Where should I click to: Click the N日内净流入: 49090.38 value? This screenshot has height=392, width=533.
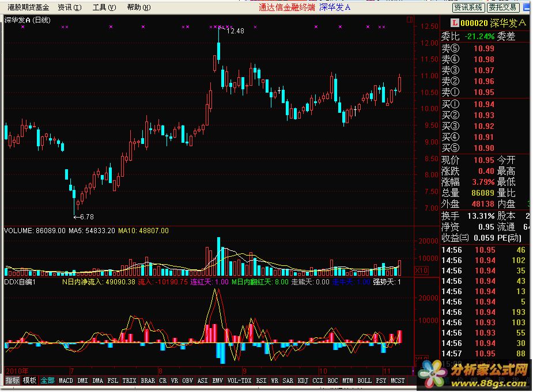click(99, 282)
